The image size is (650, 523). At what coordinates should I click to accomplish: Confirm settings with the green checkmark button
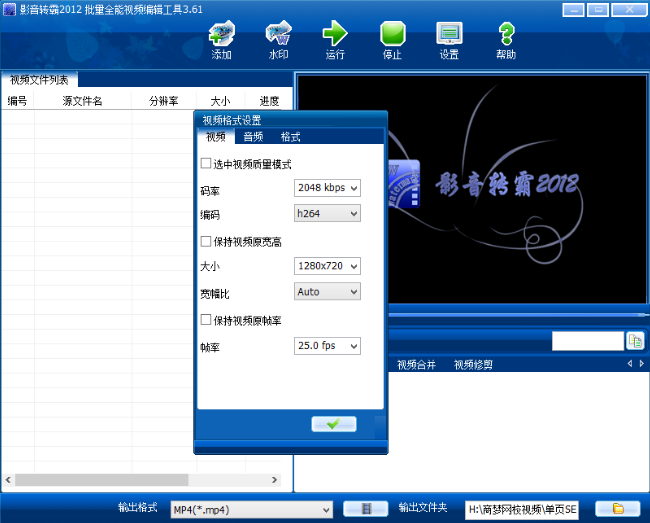click(334, 424)
